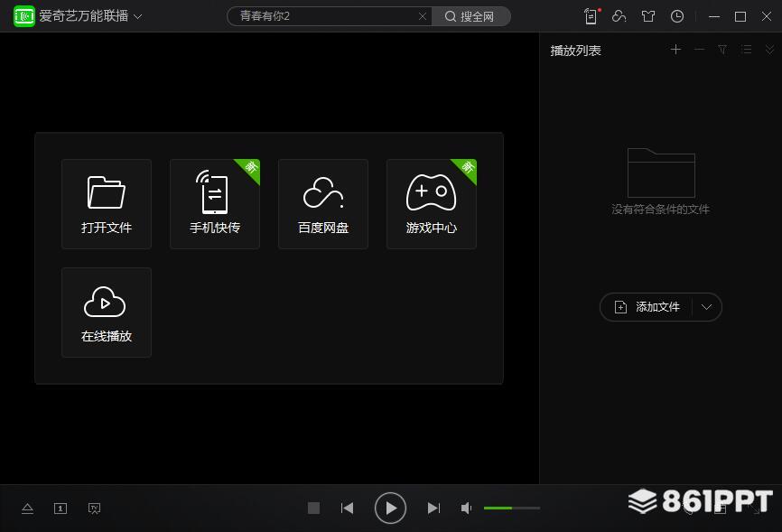Open the 百度网盘 tile
The image size is (782, 532).
(323, 204)
